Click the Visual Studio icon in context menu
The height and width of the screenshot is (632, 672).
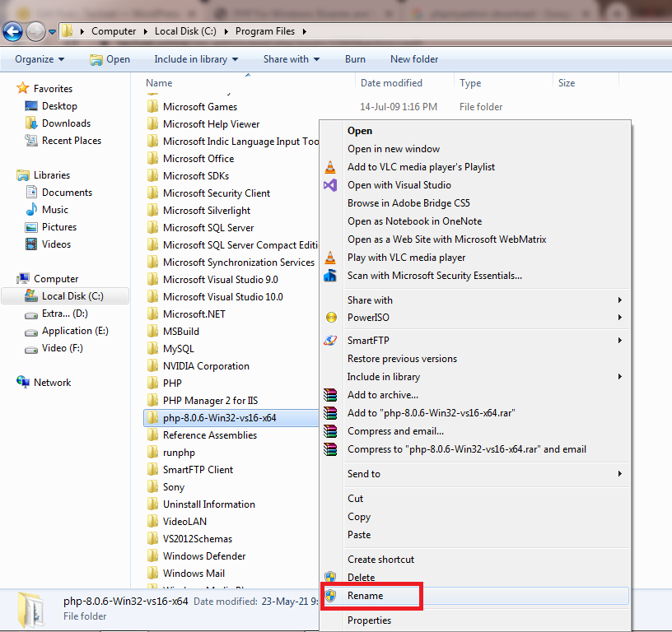pos(330,185)
